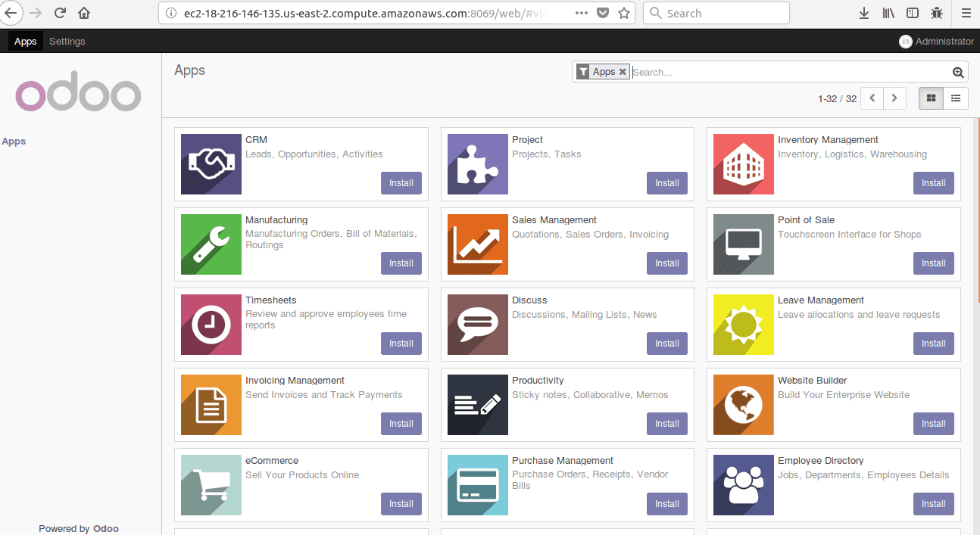This screenshot has height=535, width=980.
Task: Click the Pocket save icon
Action: pyautogui.click(x=603, y=13)
